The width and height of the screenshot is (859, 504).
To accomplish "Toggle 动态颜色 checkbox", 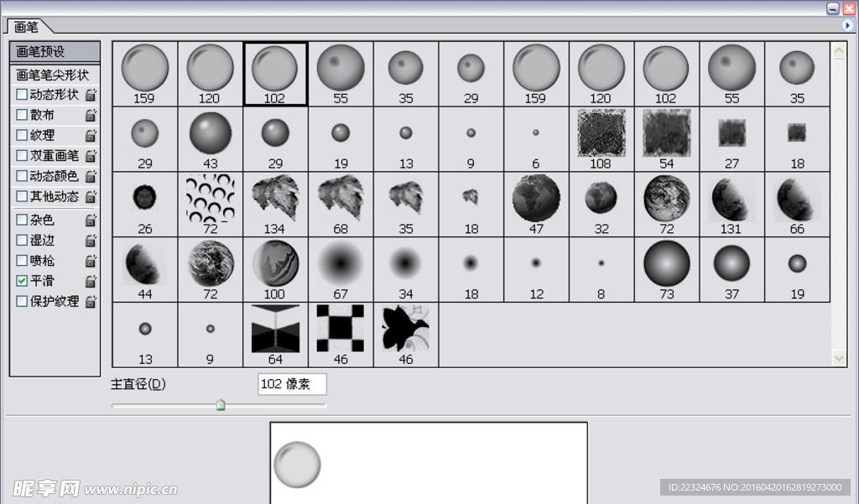I will tap(22, 175).
